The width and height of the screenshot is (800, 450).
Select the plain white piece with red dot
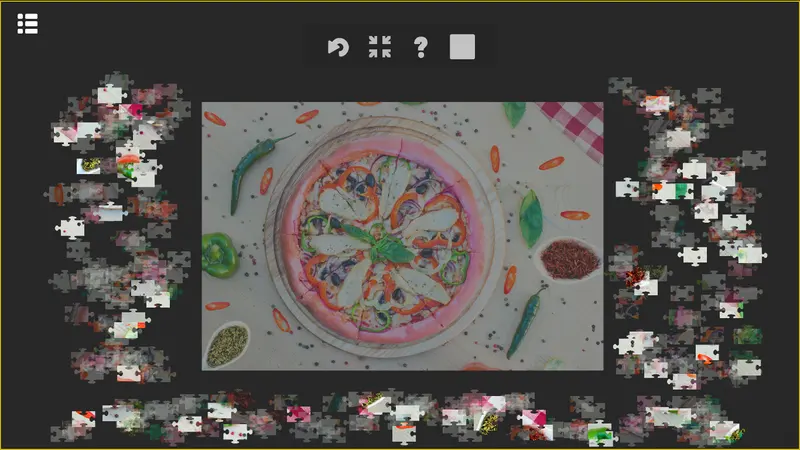[71, 228]
